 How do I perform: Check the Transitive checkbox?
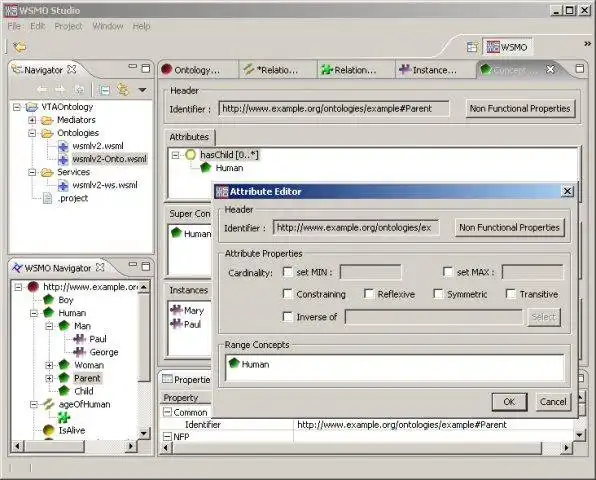[511, 294]
